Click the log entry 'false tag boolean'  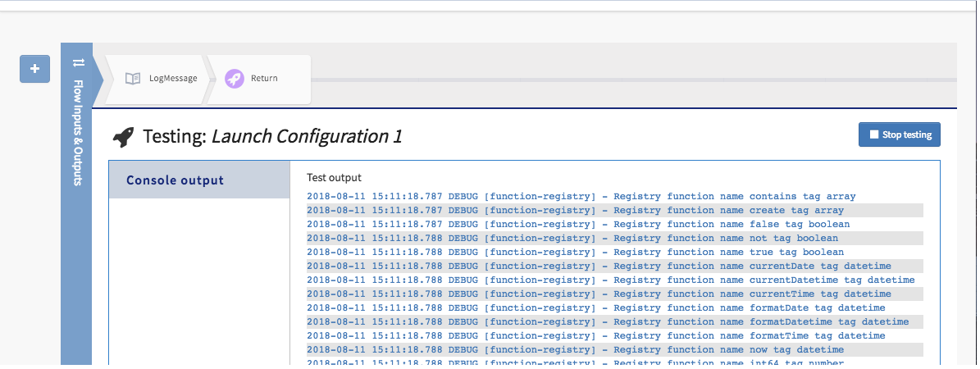coord(578,225)
